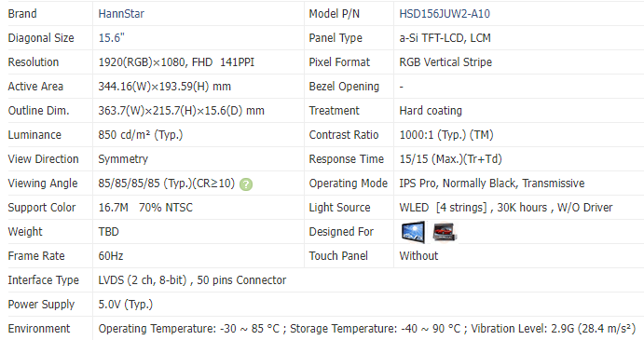Open the HSD156JUW2-A10 model link
644x340 pixels.
coord(445,14)
